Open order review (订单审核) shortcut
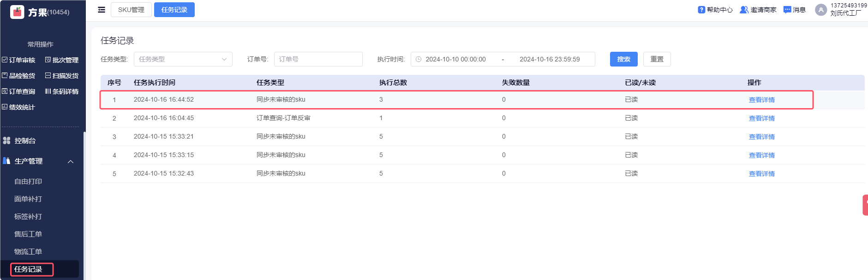 pyautogui.click(x=19, y=60)
